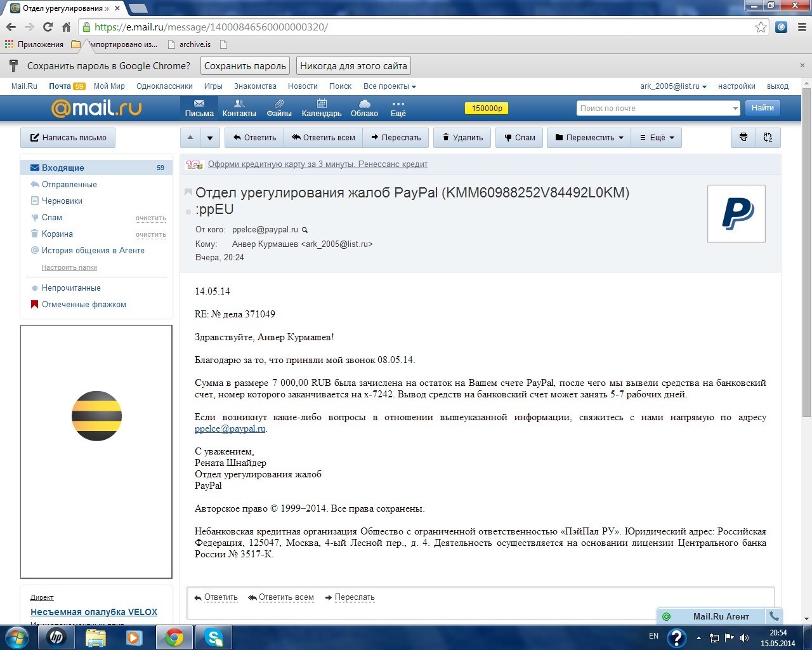The width and height of the screenshot is (812, 650).
Task: Open the Календарь calendar icon
Action: 322,108
